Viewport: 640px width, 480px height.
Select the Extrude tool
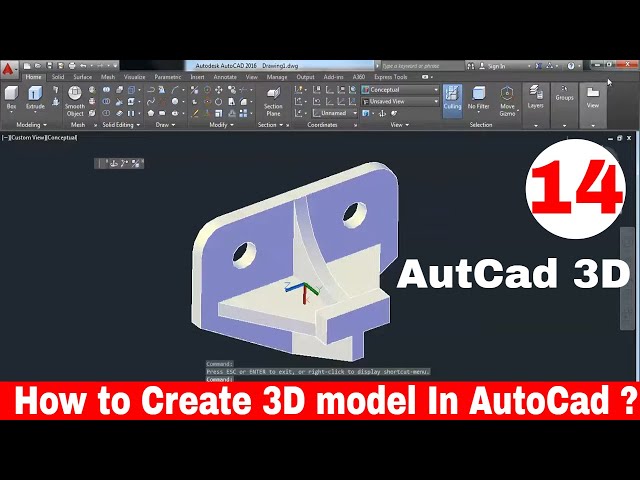click(35, 98)
